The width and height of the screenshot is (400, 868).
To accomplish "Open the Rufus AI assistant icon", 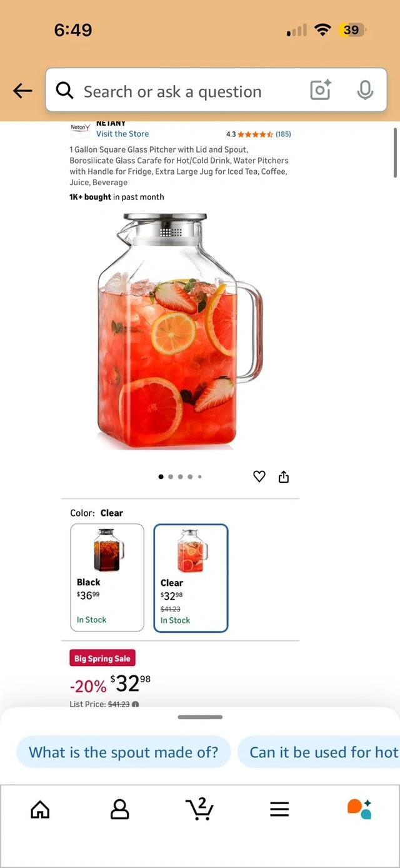I will (359, 809).
